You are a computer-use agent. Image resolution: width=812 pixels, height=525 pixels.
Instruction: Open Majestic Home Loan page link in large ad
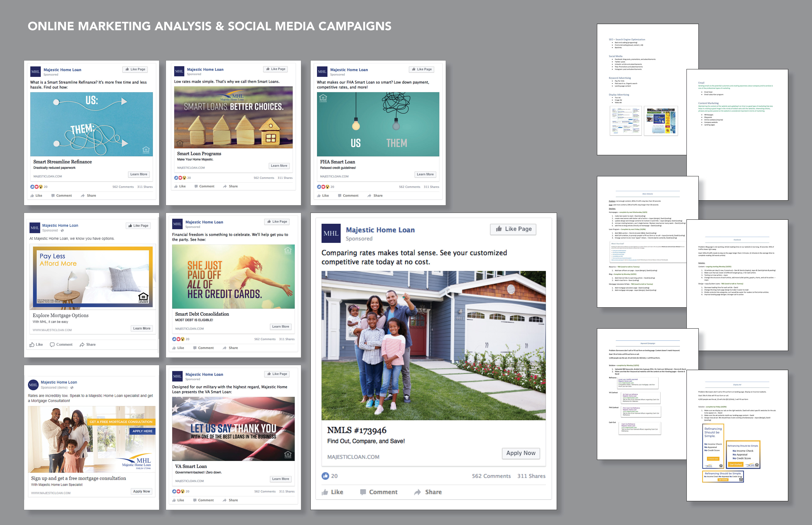[380, 230]
